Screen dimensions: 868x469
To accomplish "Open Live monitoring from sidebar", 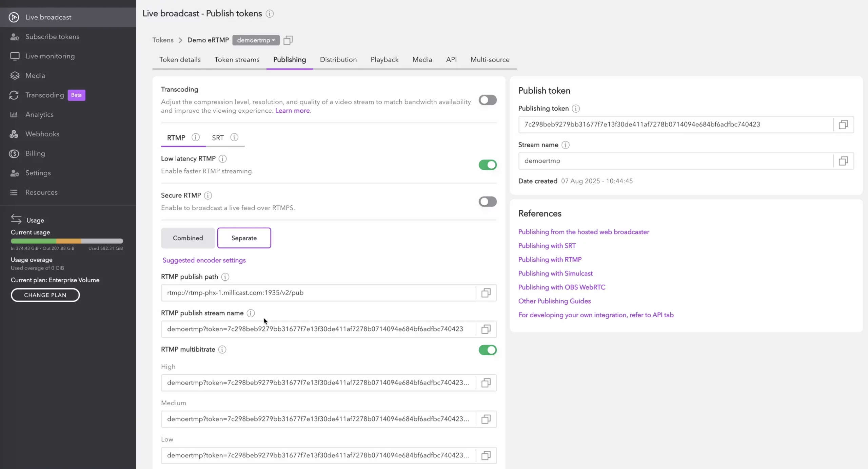I will coord(50,56).
